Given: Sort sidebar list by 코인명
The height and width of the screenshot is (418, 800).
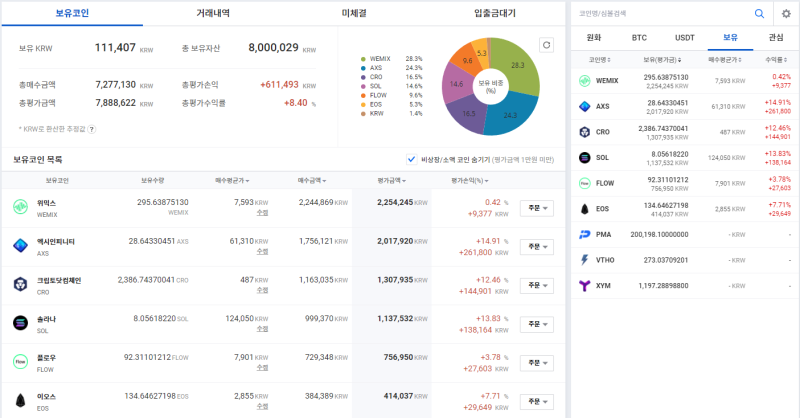Looking at the screenshot, I should pos(599,60).
